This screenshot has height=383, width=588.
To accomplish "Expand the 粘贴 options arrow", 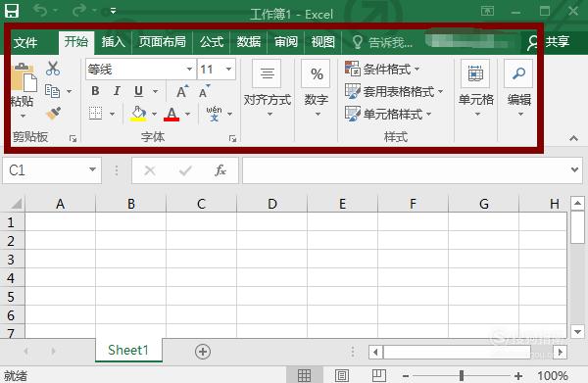I will (23, 116).
